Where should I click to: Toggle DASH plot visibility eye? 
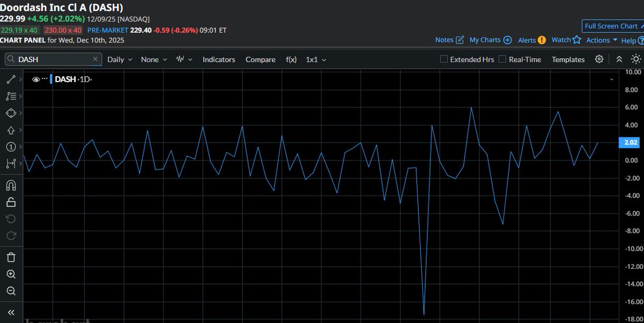tap(36, 79)
